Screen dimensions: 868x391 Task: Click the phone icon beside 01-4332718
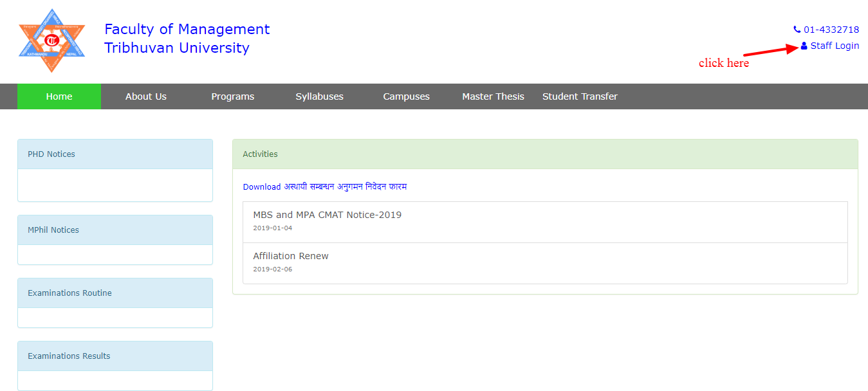[796, 29]
